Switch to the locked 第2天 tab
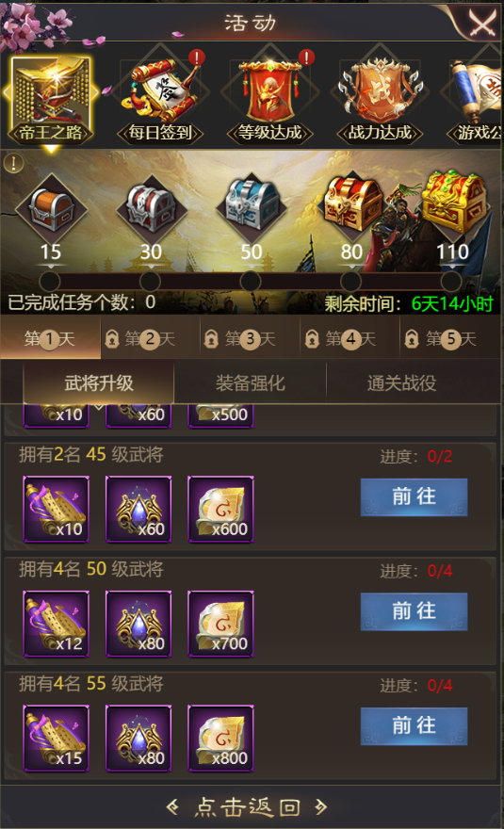The width and height of the screenshot is (504, 829). 150,338
